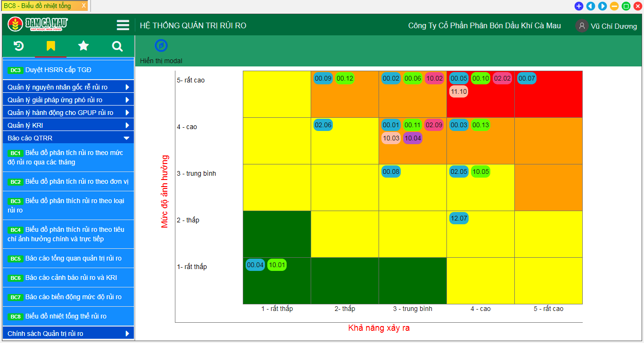
Task: Click risk tag 00.05
Action: 459,78
